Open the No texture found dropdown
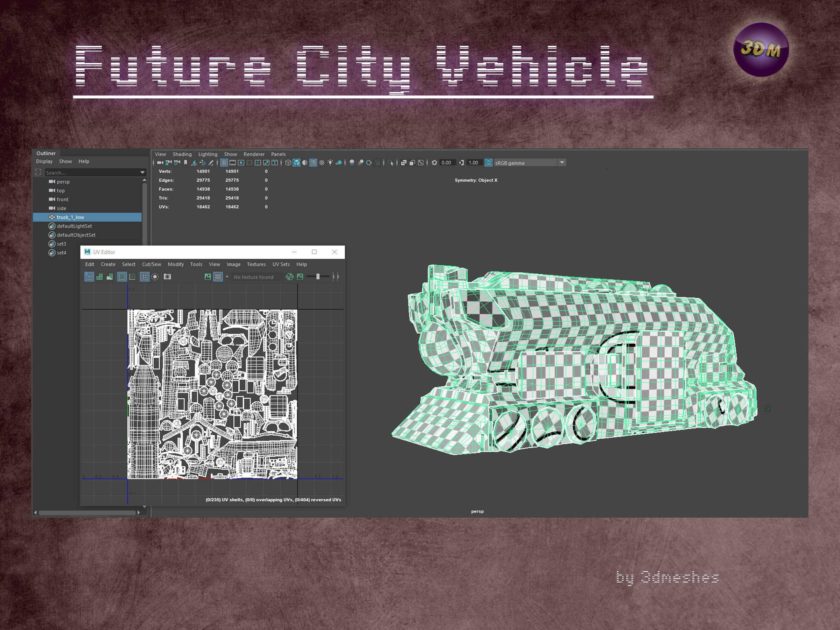This screenshot has width=840, height=630. pyautogui.click(x=257, y=277)
